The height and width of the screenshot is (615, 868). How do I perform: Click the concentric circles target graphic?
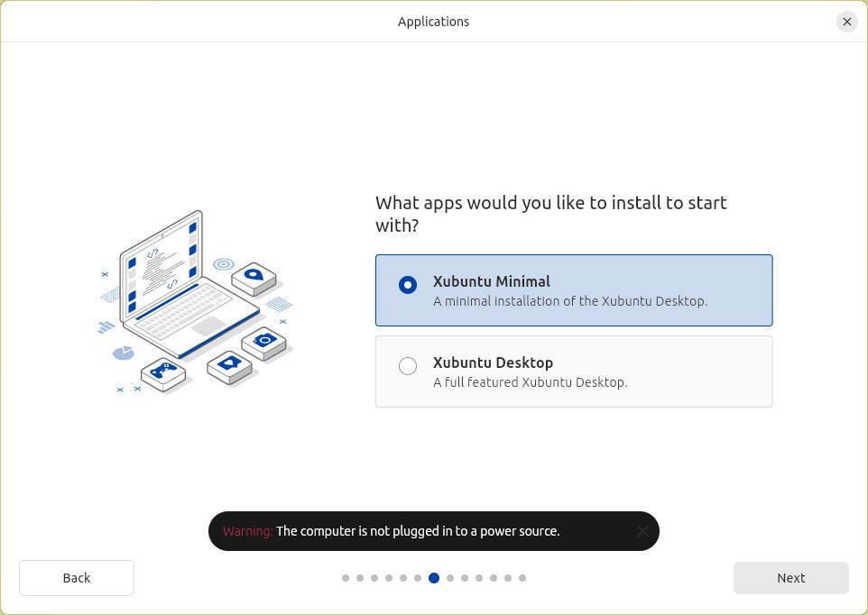224,264
